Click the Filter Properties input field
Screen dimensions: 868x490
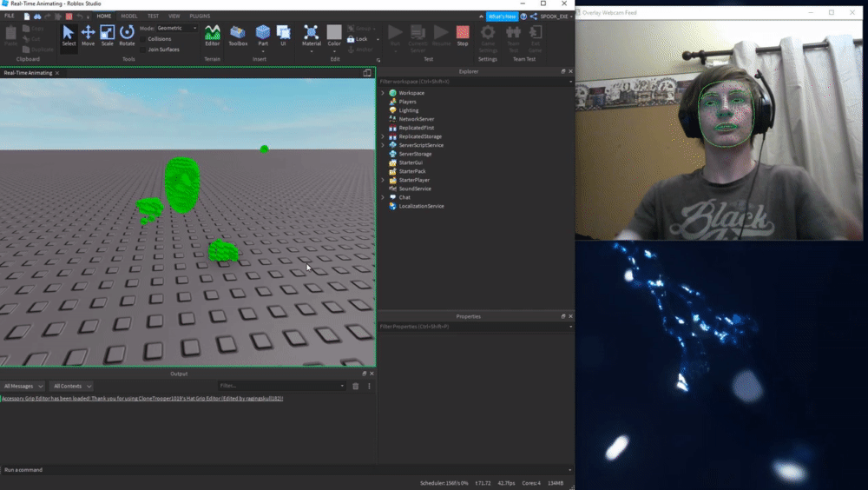476,327
